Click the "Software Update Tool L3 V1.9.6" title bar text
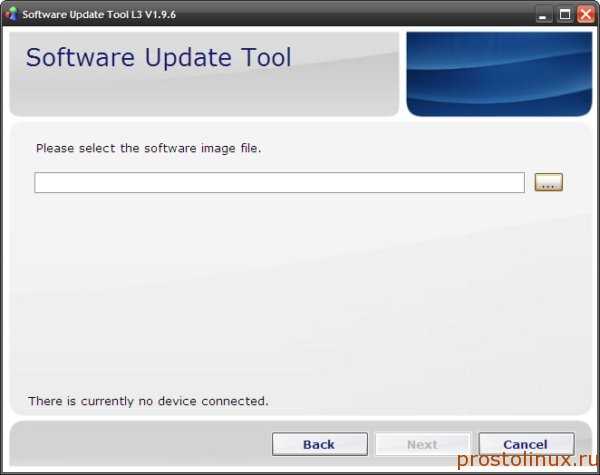This screenshot has width=600, height=475. pos(99,15)
